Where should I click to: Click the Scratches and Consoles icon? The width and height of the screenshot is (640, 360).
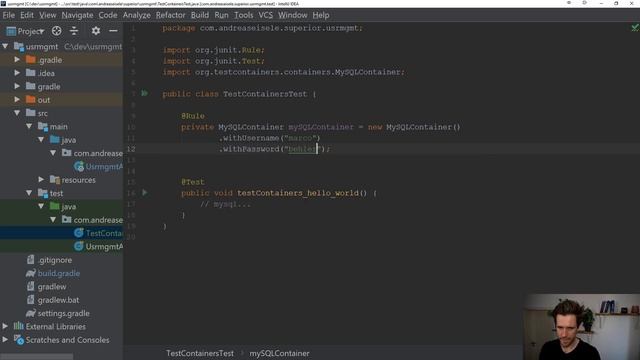pyautogui.click(x=19, y=340)
